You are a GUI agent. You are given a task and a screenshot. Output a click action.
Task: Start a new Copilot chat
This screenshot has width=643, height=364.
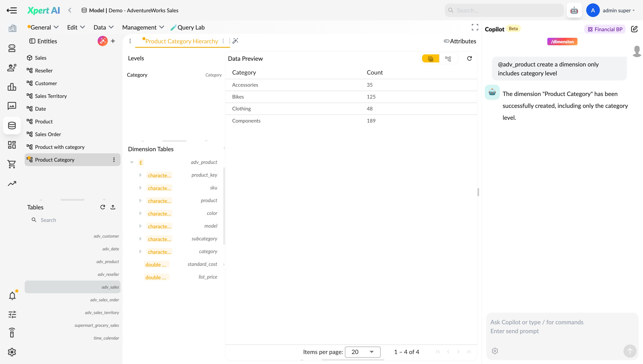tap(634, 29)
